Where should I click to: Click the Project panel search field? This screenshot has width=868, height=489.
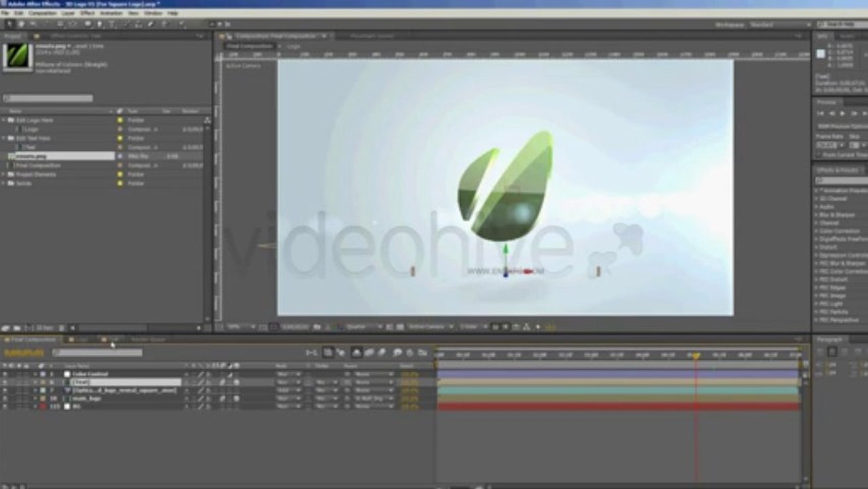click(48, 98)
